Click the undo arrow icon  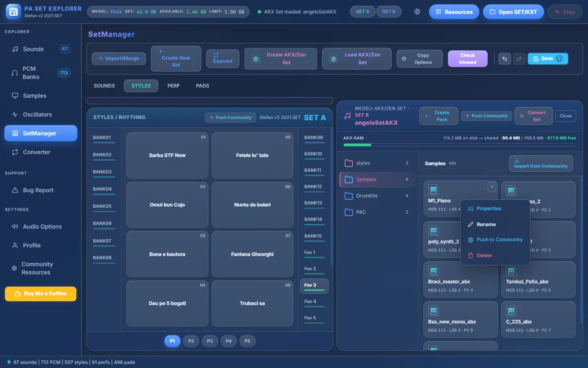504,59
